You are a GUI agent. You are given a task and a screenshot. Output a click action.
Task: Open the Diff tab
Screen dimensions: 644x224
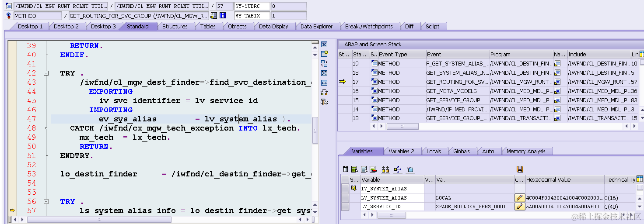[409, 26]
